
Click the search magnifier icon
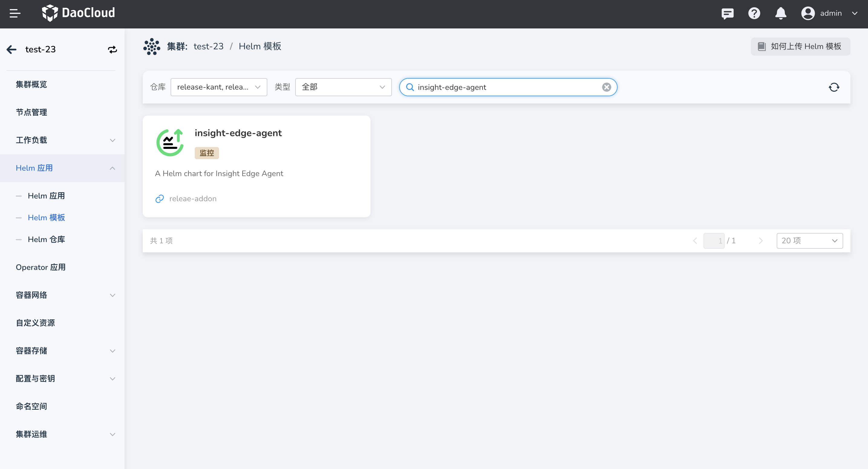pos(410,87)
